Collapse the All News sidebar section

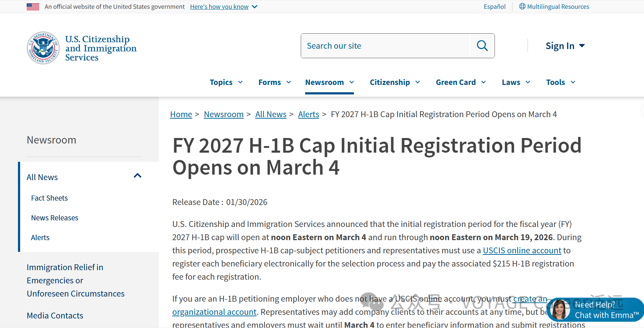click(137, 176)
